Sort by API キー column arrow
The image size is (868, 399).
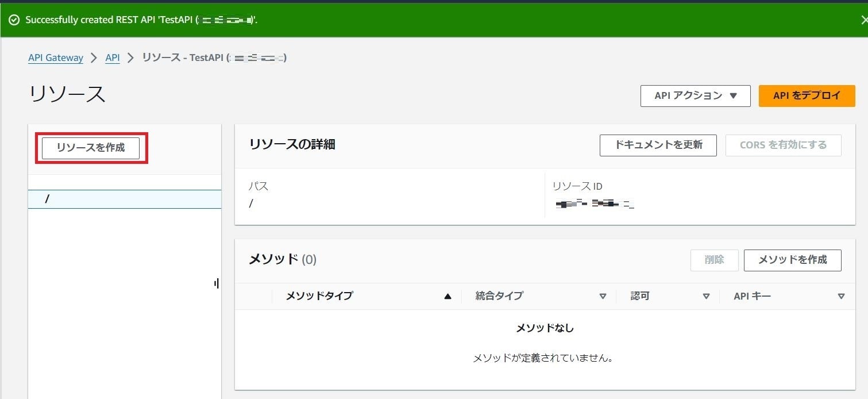[842, 297]
